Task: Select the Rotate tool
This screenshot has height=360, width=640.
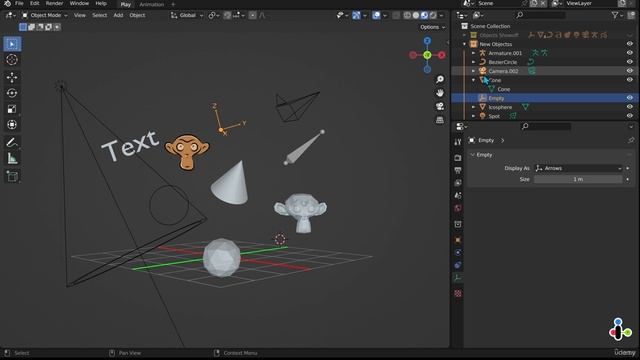Action: coord(12,93)
